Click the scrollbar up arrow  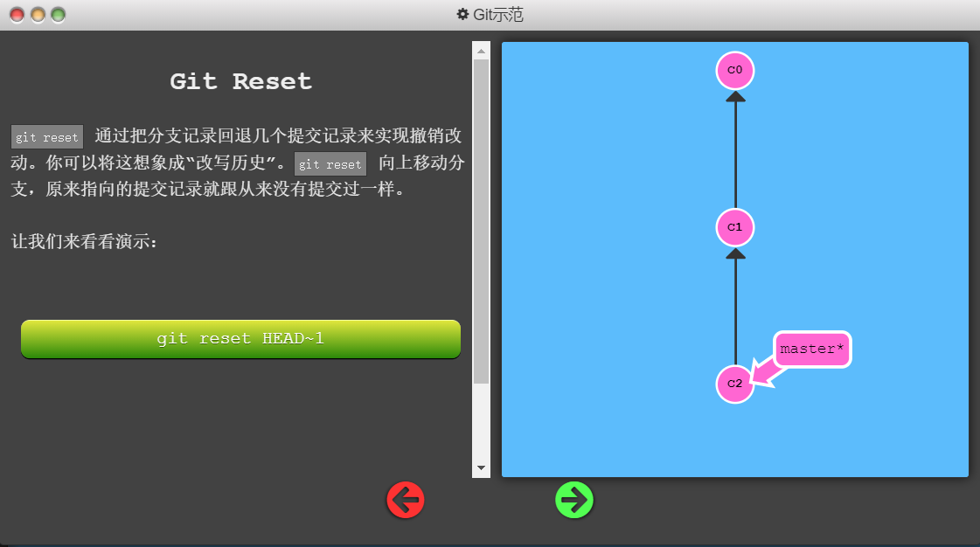coord(481,50)
